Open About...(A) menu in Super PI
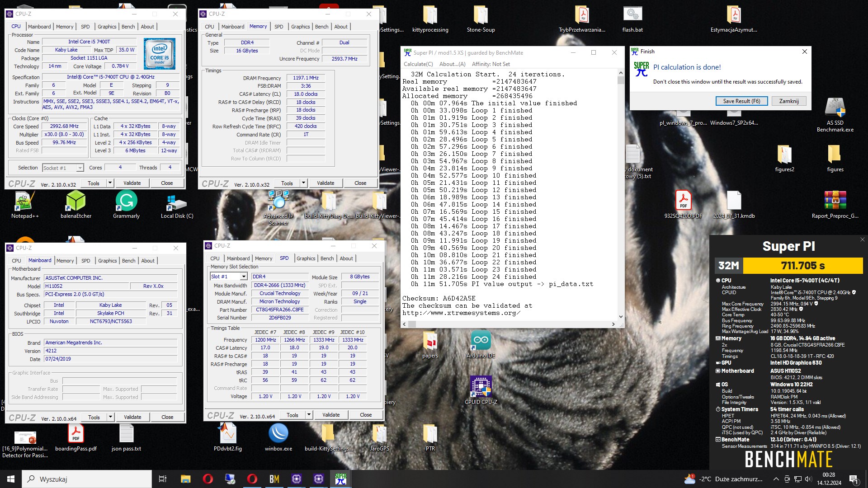The height and width of the screenshot is (488, 868). tap(452, 64)
